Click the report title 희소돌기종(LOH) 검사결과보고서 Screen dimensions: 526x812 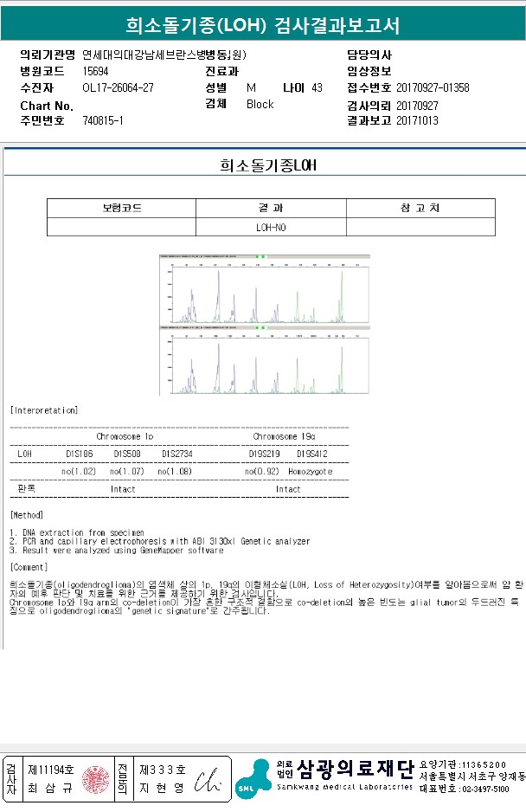click(262, 25)
